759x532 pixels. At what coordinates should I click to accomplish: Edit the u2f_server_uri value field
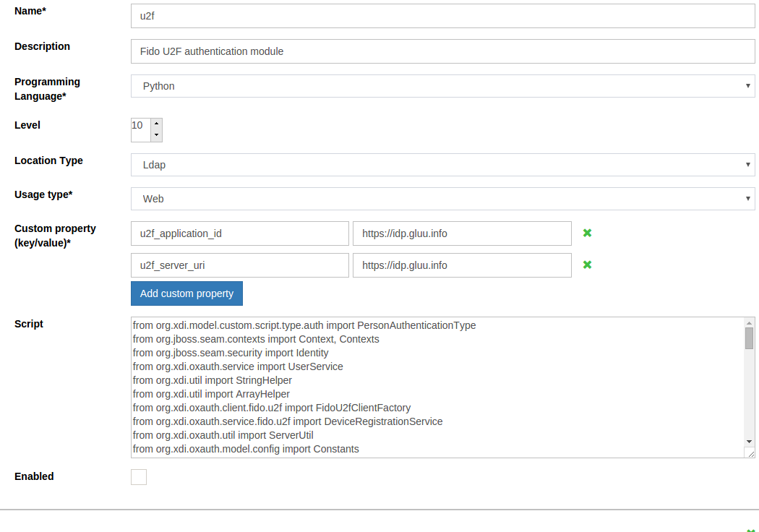point(461,265)
